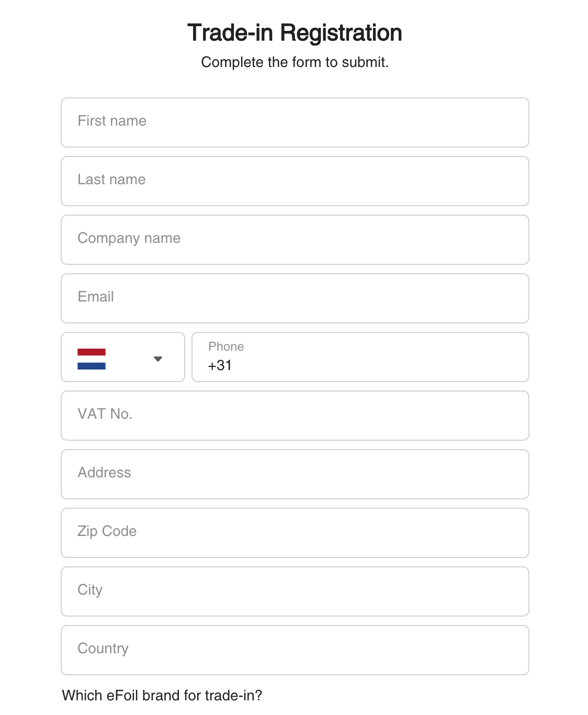588x715 pixels.
Task: Open the phone country code selector
Action: [123, 357]
